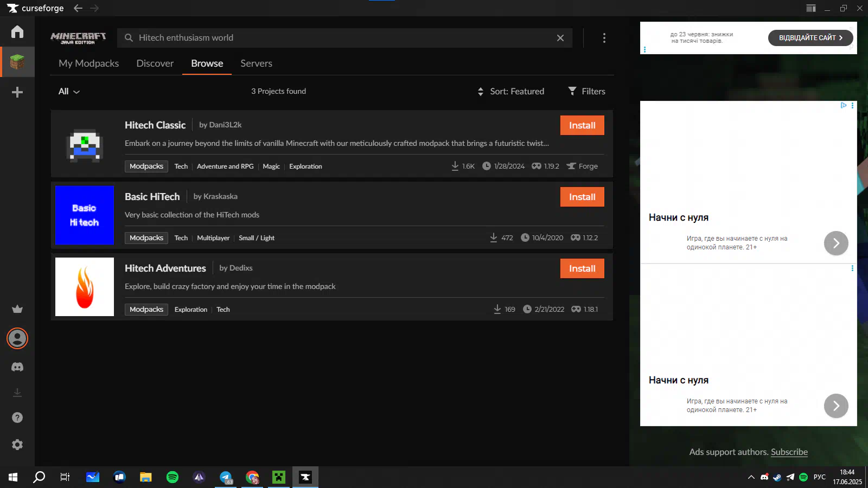Viewport: 868px width, 488px height.
Task: Install the Hitech Classic modpack
Action: click(582, 125)
